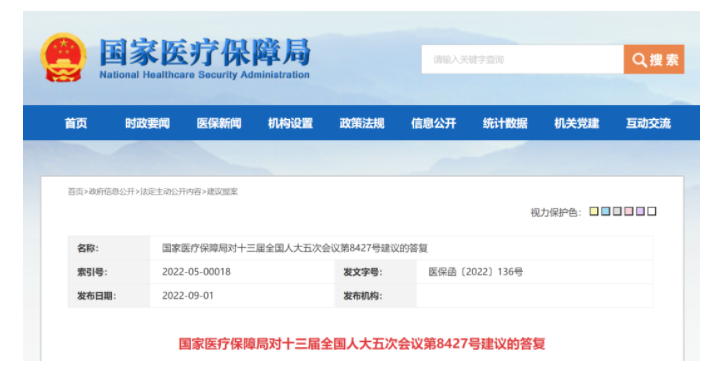The width and height of the screenshot is (725, 390).
Task: Choose the blue eye-protection color swatch
Action: (x=605, y=211)
